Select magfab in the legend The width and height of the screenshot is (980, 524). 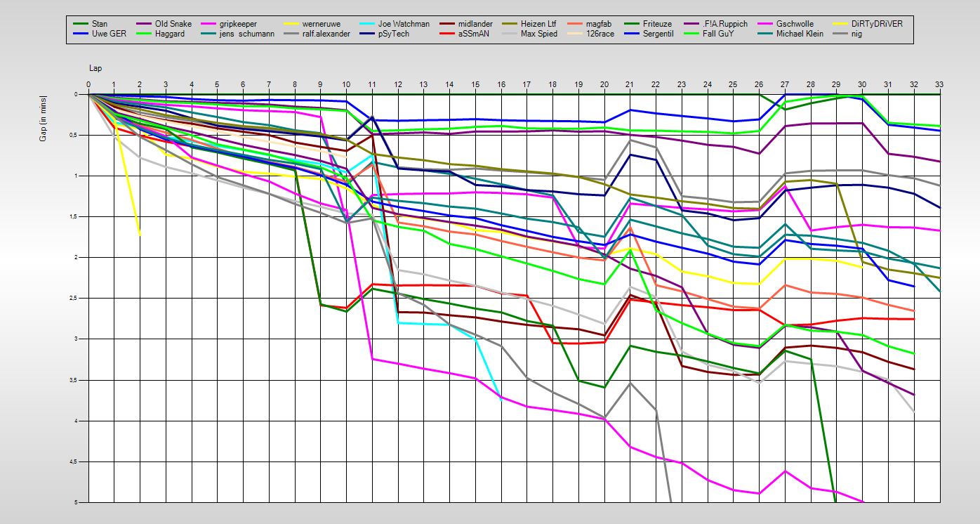pos(599,24)
